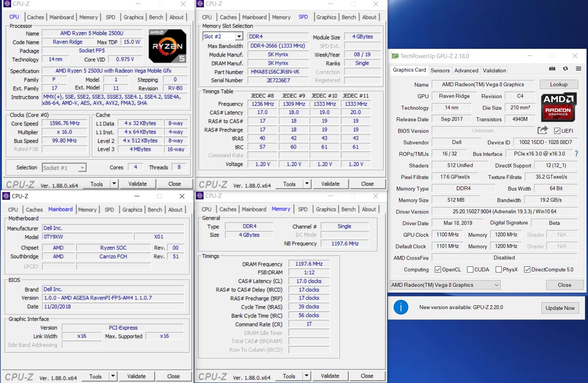
Task: Click the GPU-Z screenshot camera icon
Action: (x=552, y=69)
